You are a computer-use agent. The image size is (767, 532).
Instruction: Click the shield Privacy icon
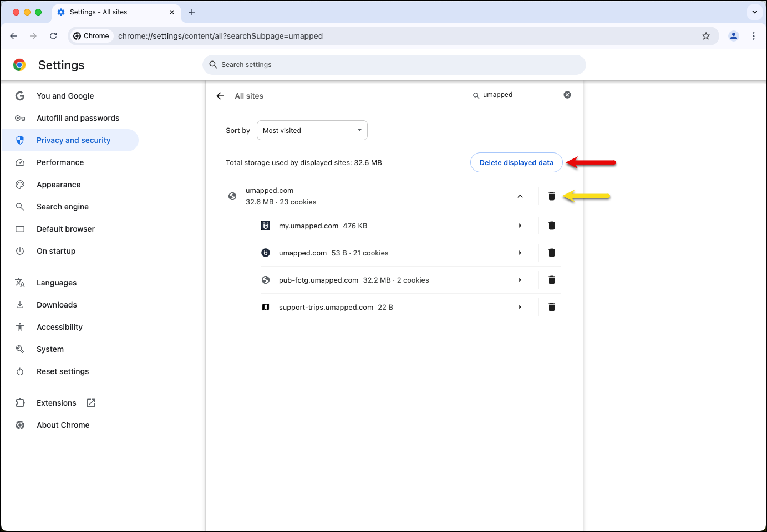[20, 140]
